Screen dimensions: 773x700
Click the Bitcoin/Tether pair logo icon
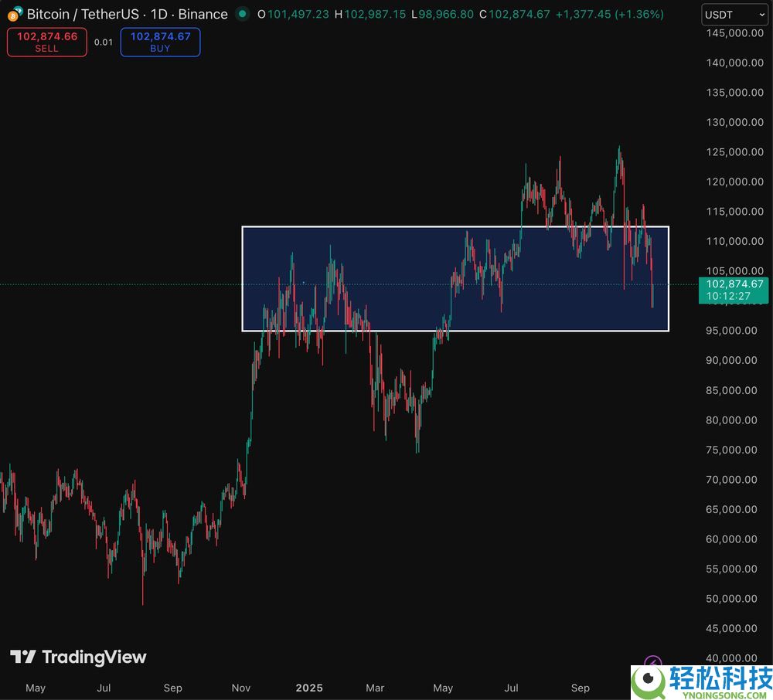pyautogui.click(x=15, y=14)
